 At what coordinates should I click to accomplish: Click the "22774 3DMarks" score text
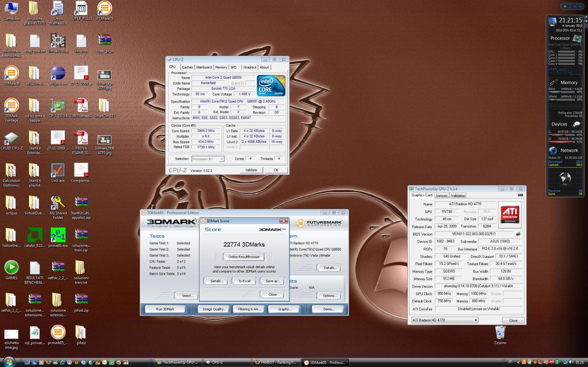pyautogui.click(x=244, y=245)
